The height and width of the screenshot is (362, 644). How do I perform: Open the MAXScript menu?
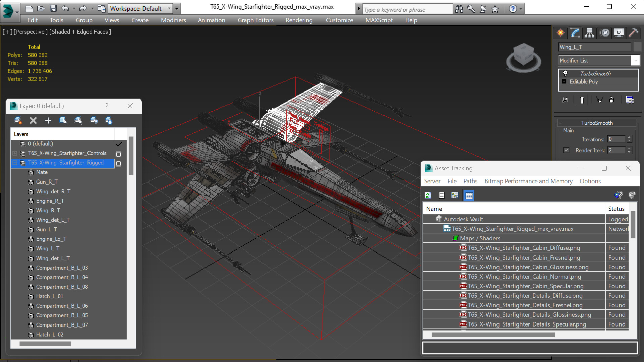(x=379, y=20)
